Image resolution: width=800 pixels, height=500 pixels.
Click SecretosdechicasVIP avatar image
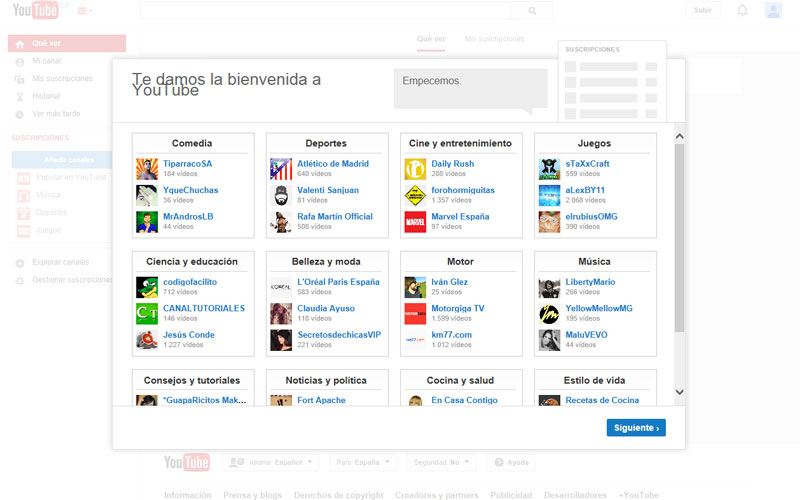click(281, 340)
